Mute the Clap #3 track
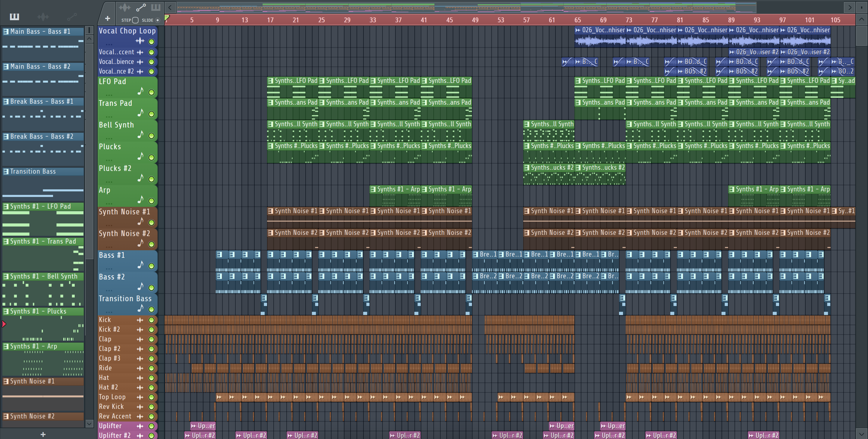868x439 pixels. pos(152,359)
